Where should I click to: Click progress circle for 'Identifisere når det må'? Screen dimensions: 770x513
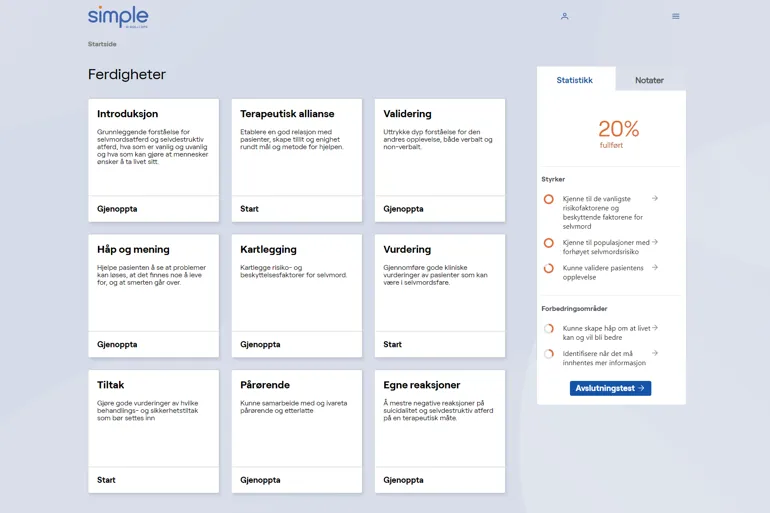pos(549,354)
